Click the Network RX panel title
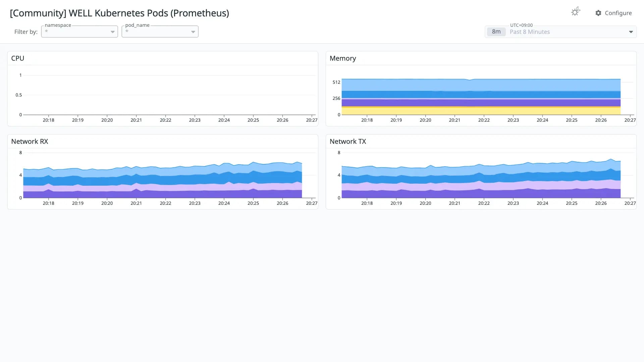 30,141
